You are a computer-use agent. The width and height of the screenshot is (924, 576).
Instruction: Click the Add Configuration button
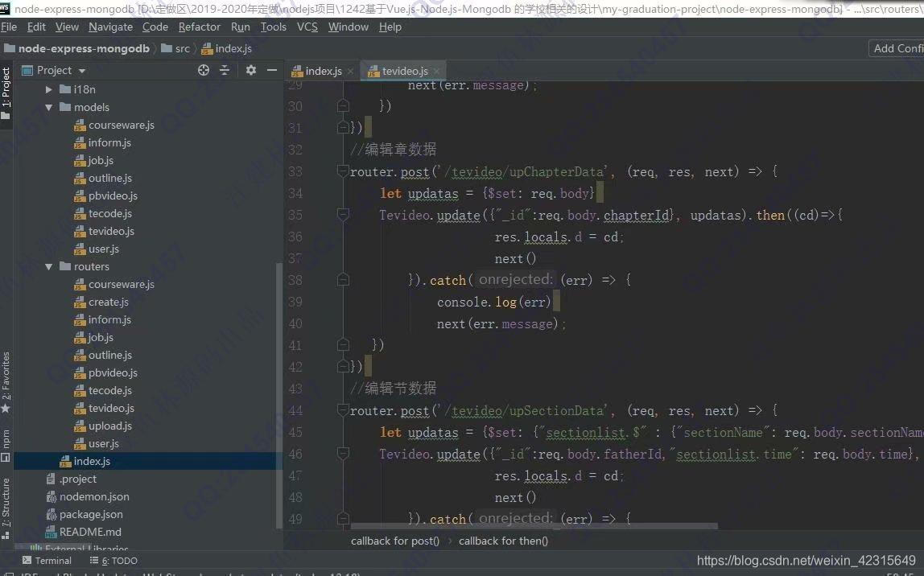[897, 48]
